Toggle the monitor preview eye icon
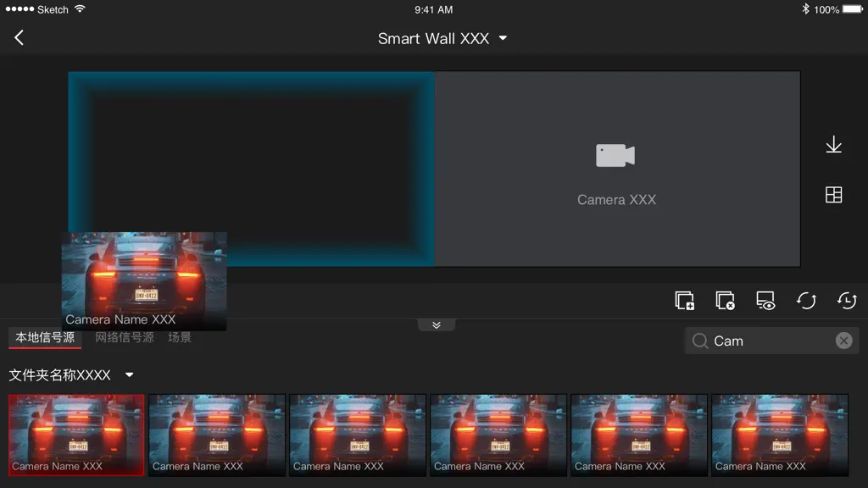The image size is (868, 488). click(x=765, y=301)
